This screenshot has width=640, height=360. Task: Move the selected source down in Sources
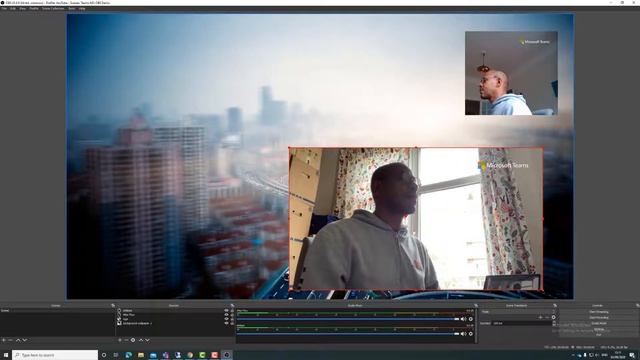tap(147, 340)
